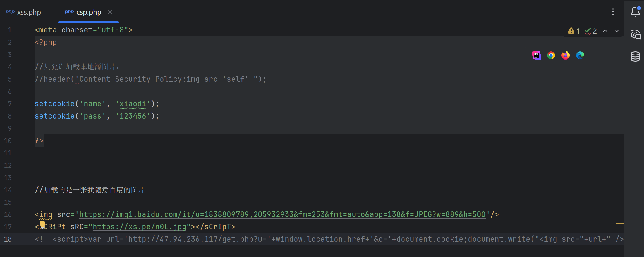
Task: Click the comment //加载的是一张我随意百度的图片
Action: [90, 190]
